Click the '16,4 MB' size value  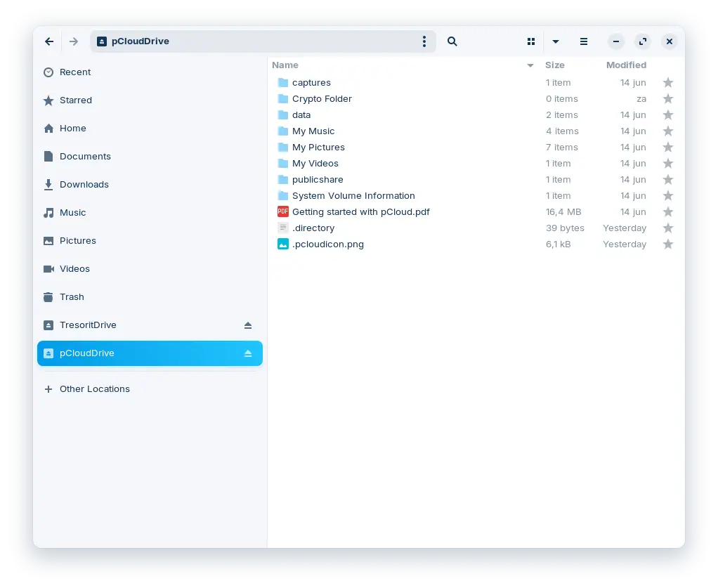pyautogui.click(x=563, y=212)
